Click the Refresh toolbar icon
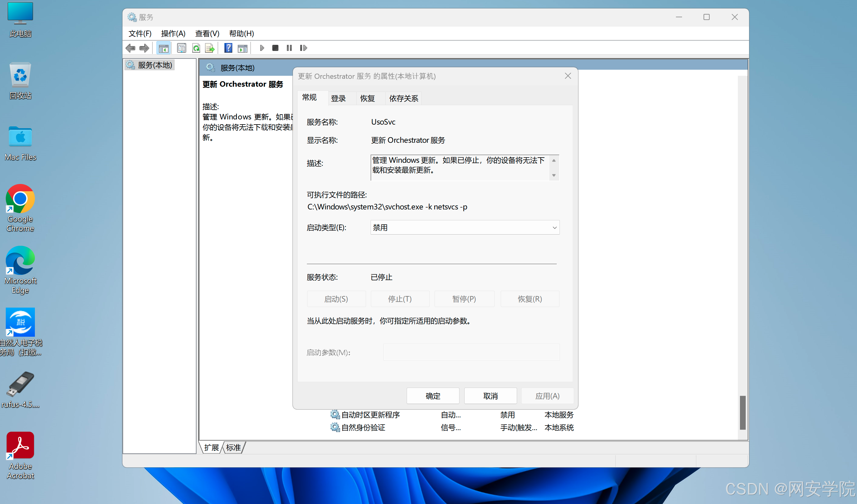Image resolution: width=857 pixels, height=504 pixels. 196,48
